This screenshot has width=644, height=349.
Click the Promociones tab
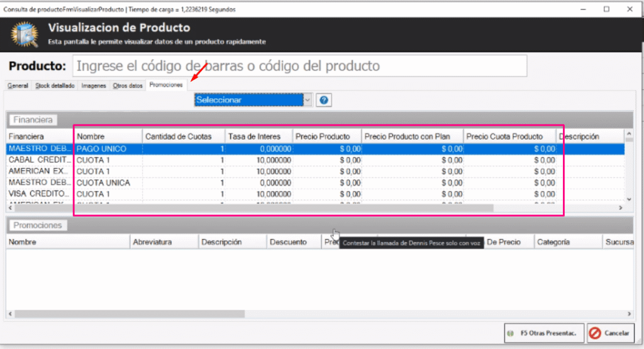tap(166, 85)
